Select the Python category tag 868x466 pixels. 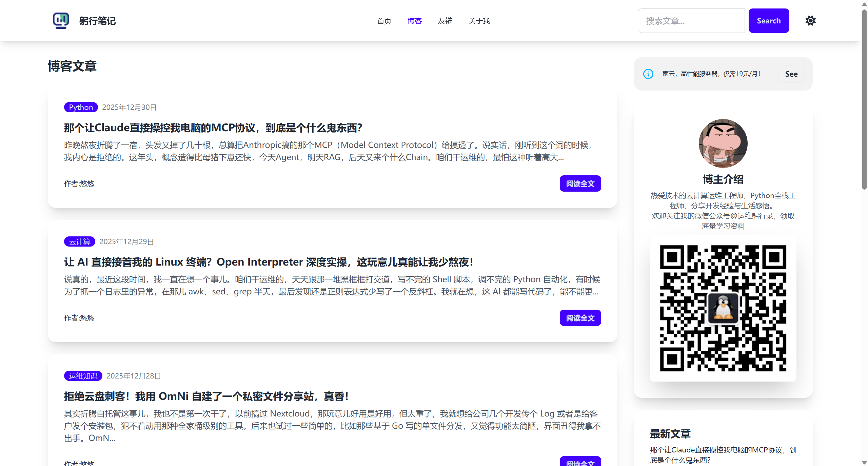[81, 107]
